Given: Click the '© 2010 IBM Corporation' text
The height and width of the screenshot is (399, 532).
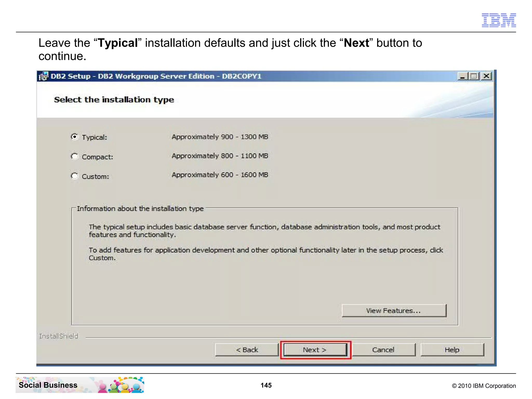Looking at the screenshot, I should [484, 386].
